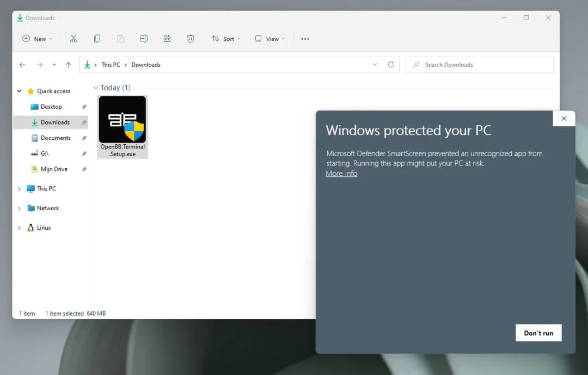Click 'This PC' in the address bar
This screenshot has height=375, width=588.
click(111, 65)
